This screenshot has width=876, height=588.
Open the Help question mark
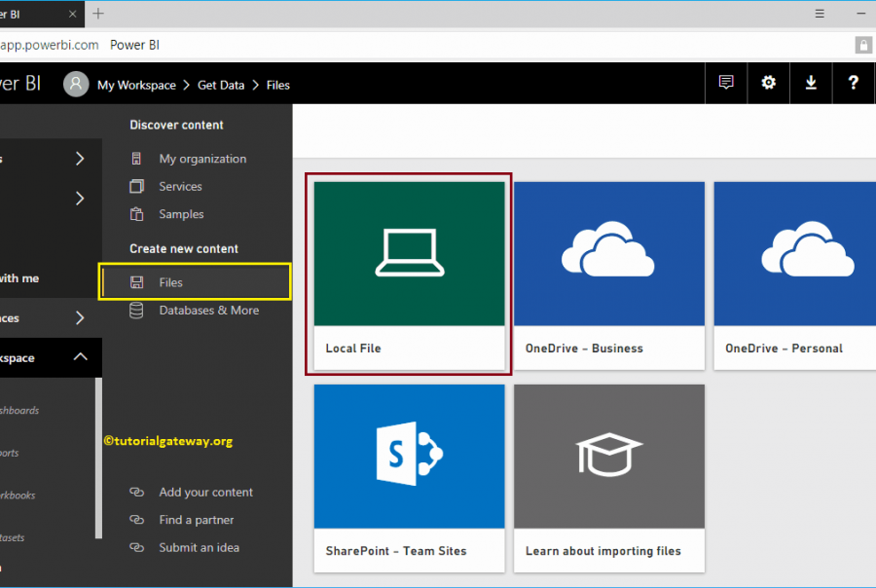click(x=854, y=83)
